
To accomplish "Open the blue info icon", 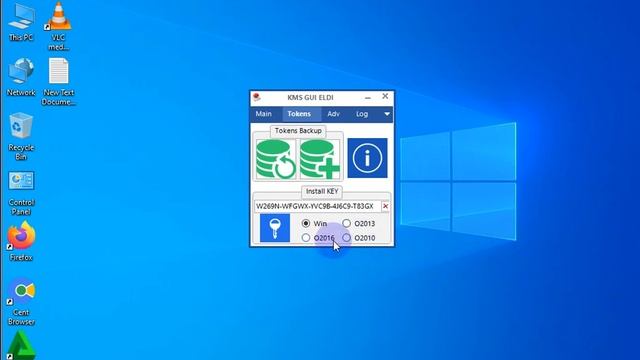I will point(367,158).
